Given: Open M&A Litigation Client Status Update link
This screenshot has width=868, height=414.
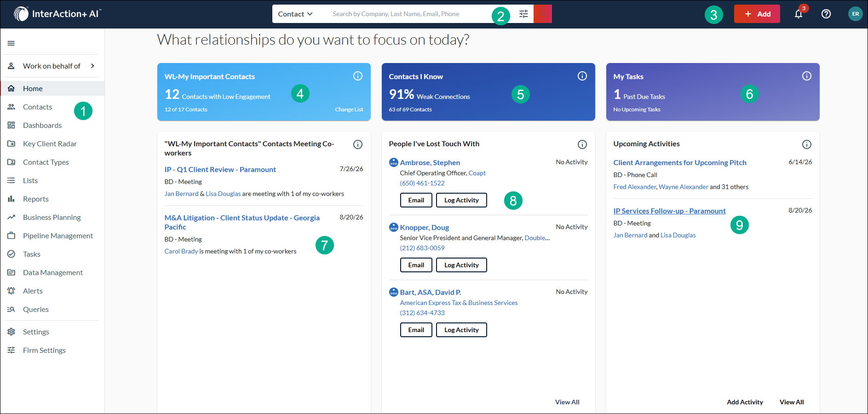Looking at the screenshot, I should (242, 222).
